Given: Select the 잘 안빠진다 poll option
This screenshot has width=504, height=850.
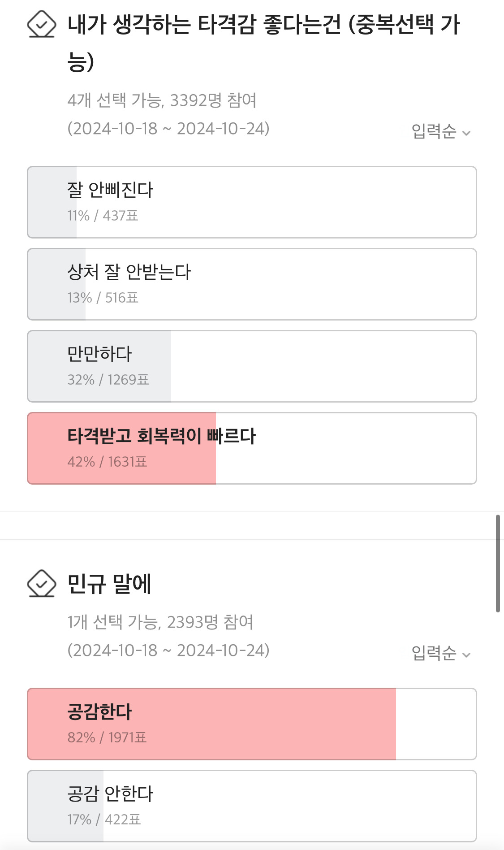Looking at the screenshot, I should pos(252,202).
